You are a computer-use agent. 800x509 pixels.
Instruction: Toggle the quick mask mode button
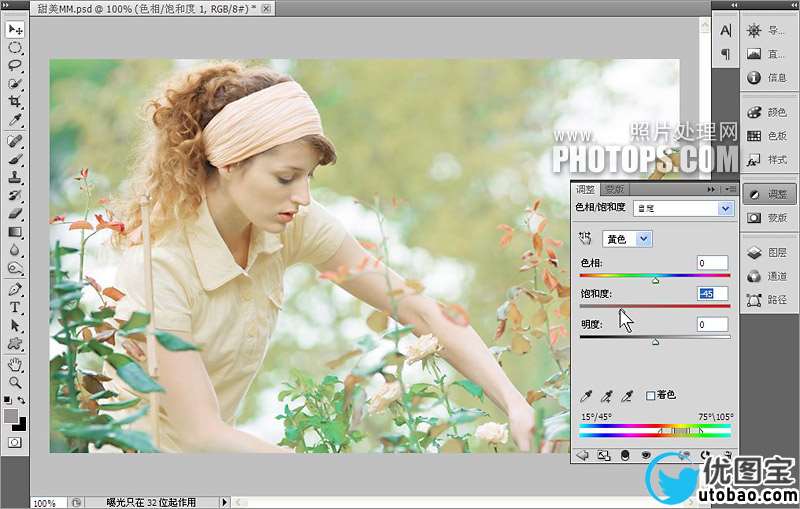pyautogui.click(x=15, y=441)
